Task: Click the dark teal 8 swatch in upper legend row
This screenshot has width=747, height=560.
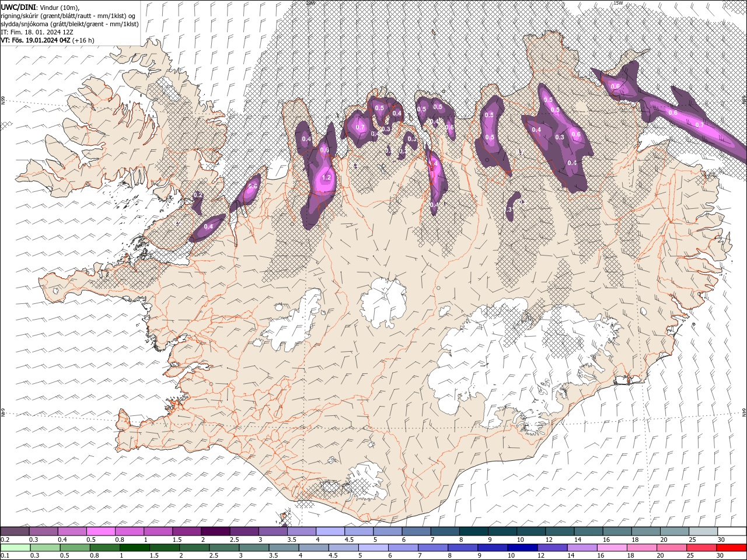Action: click(x=473, y=531)
